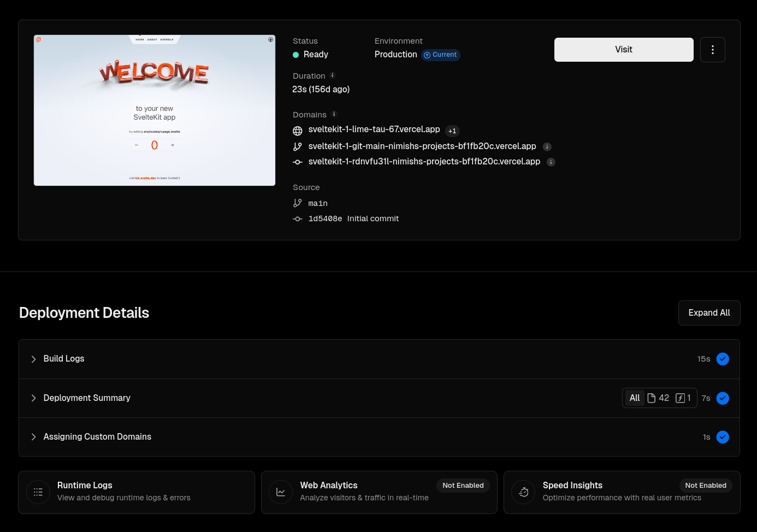Click the Visit button
This screenshot has height=532, width=757.
click(623, 50)
